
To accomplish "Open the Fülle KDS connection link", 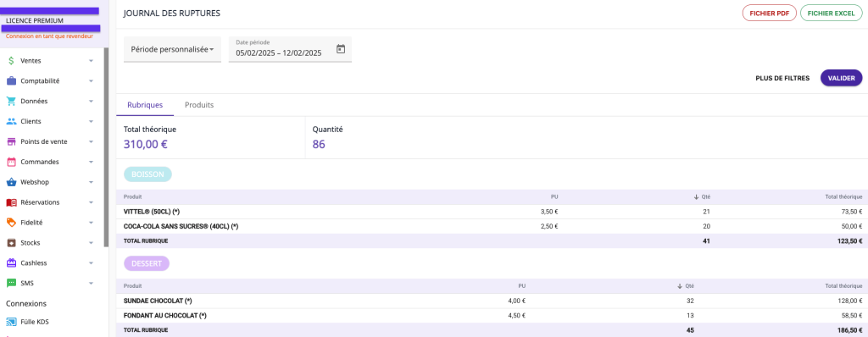I will pos(34,322).
